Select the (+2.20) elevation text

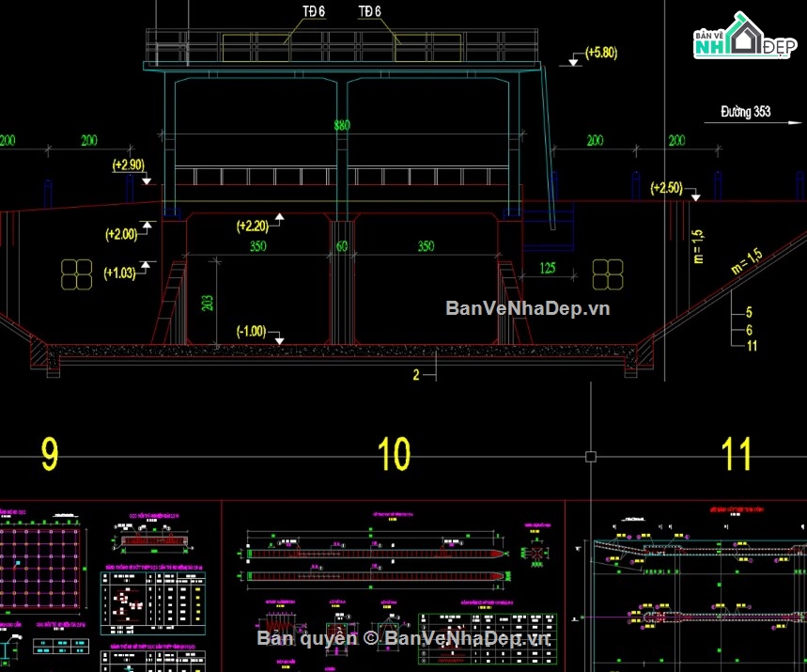[252, 227]
